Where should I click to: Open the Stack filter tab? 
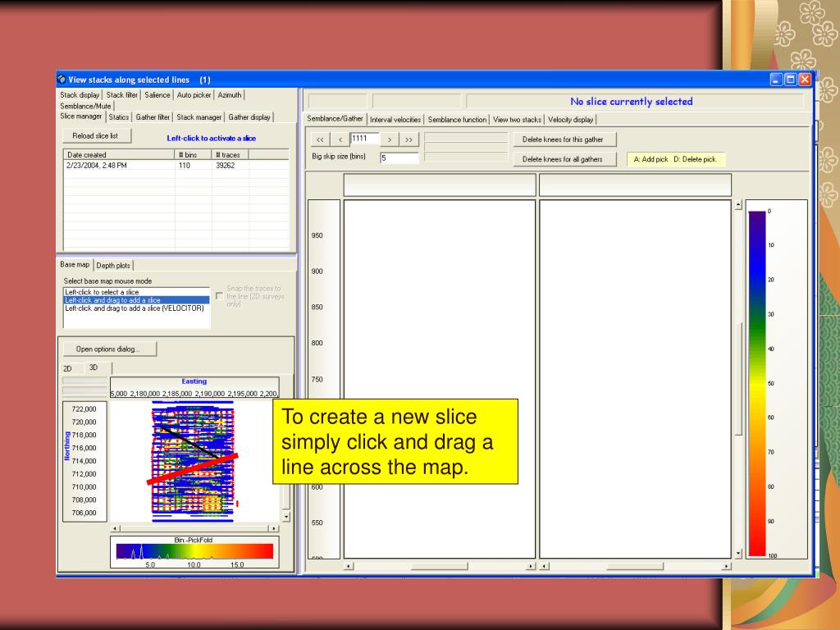pyautogui.click(x=121, y=95)
